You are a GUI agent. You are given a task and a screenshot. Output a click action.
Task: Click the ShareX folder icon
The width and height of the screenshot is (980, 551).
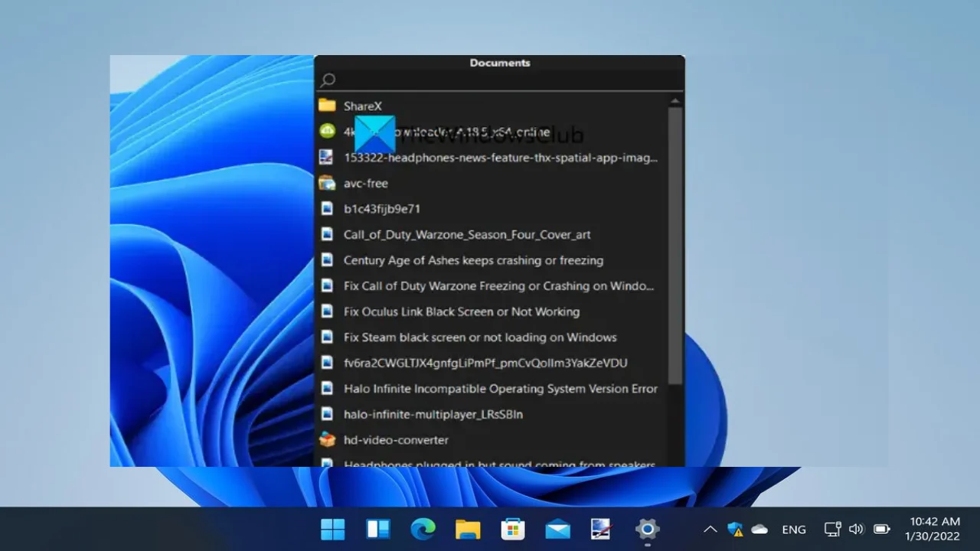pyautogui.click(x=327, y=106)
